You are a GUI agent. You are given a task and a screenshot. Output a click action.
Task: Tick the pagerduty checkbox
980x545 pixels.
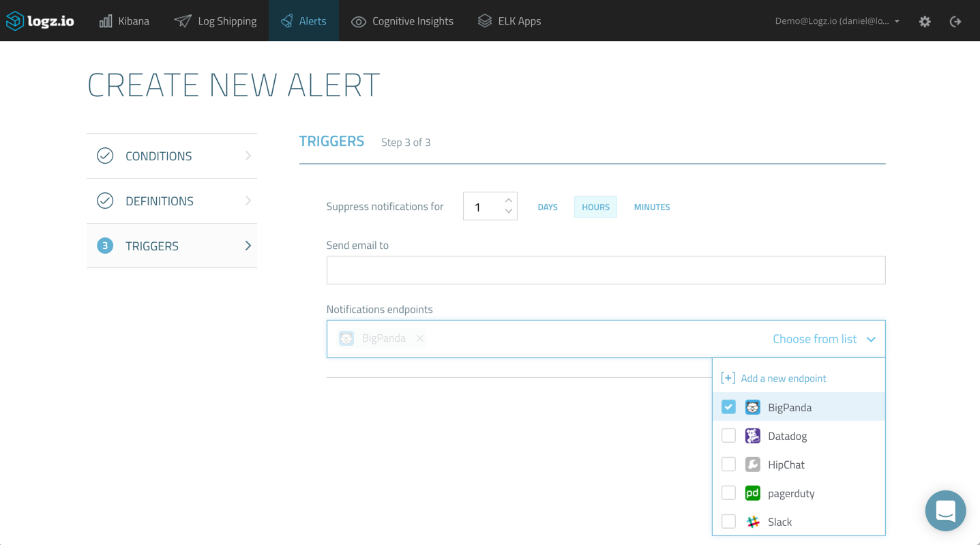(728, 493)
